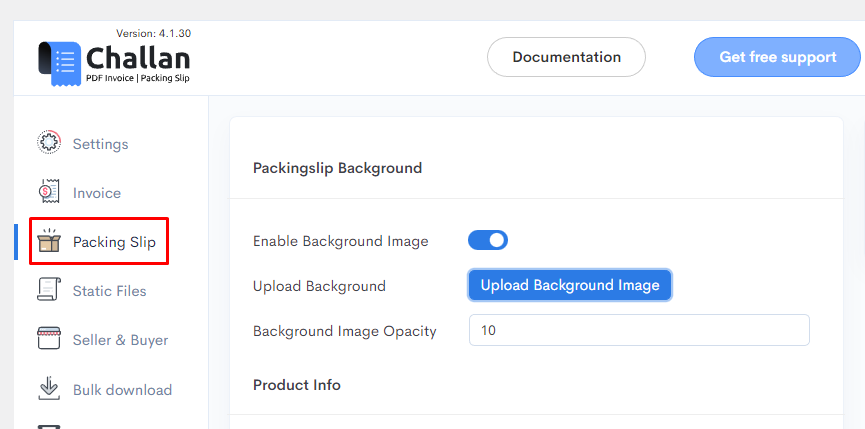Click the Packingslip Background section heading

pos(338,168)
